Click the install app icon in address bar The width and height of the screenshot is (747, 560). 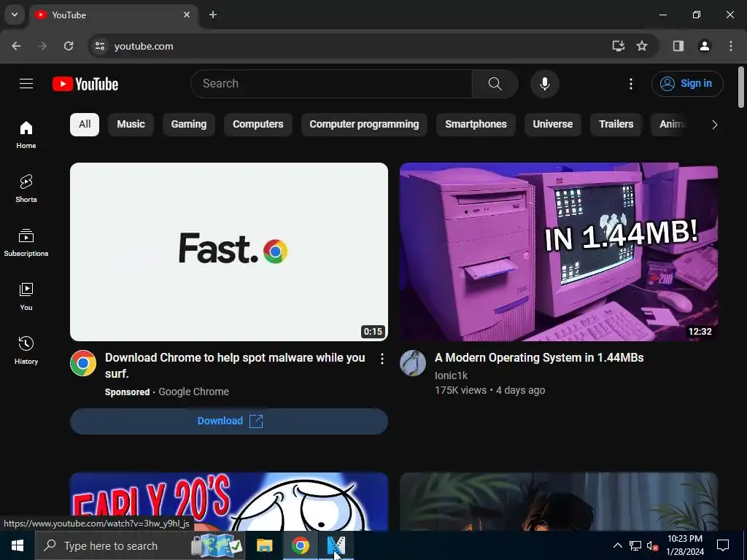(x=619, y=46)
